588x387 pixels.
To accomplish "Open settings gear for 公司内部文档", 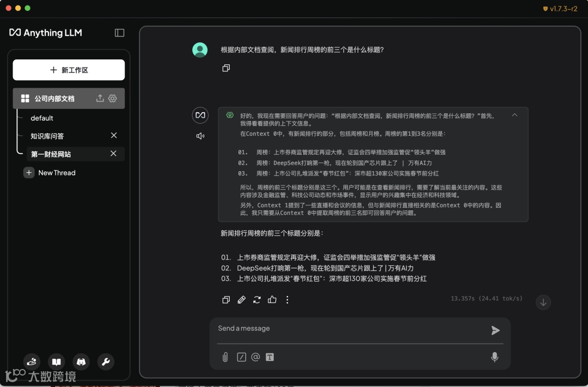I will click(113, 98).
